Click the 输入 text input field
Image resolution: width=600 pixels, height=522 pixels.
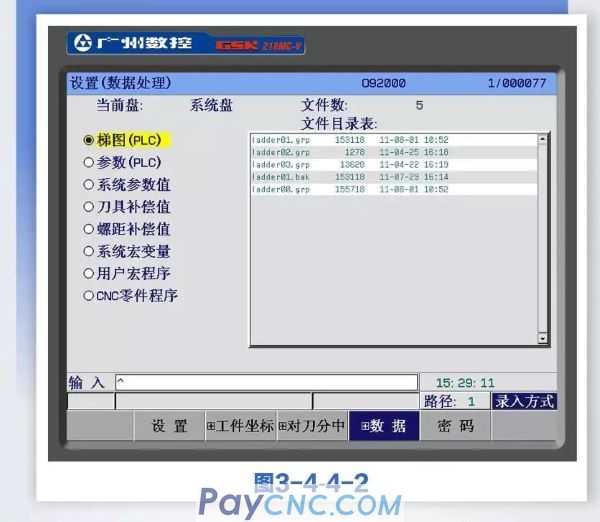tap(265, 382)
